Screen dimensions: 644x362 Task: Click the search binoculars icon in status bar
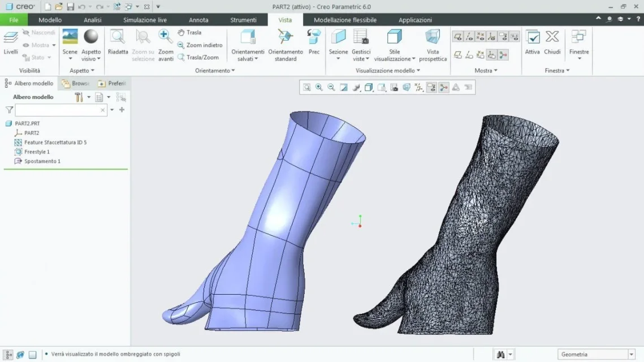(x=500, y=354)
